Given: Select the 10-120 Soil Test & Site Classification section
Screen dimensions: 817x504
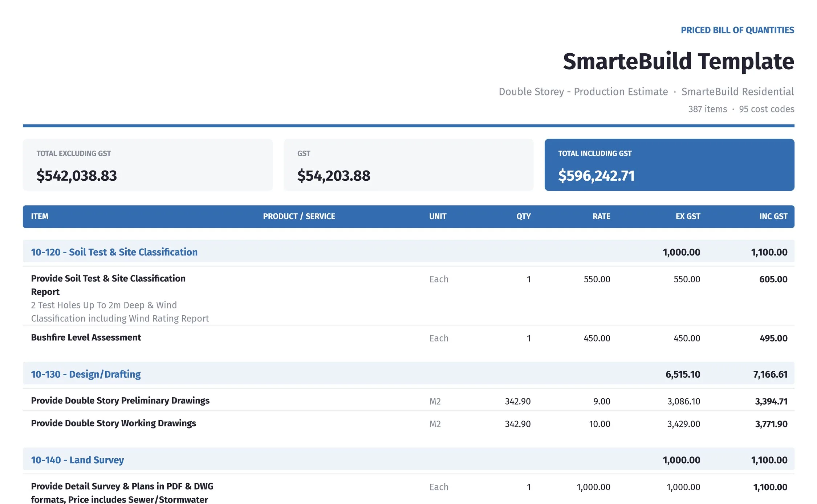Looking at the screenshot, I should pos(408,251).
